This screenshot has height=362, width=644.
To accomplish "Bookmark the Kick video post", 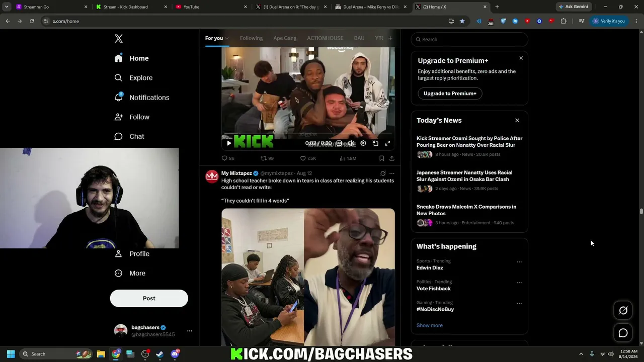I will (x=382, y=158).
